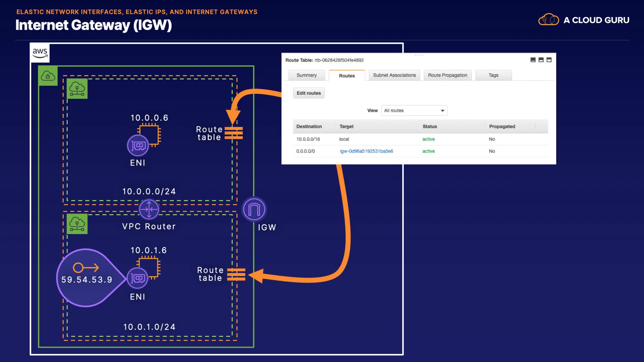This screenshot has height=362, width=644.
Task: Open the igw-0d96a5192531ba5e6 target link
Action: tap(366, 151)
